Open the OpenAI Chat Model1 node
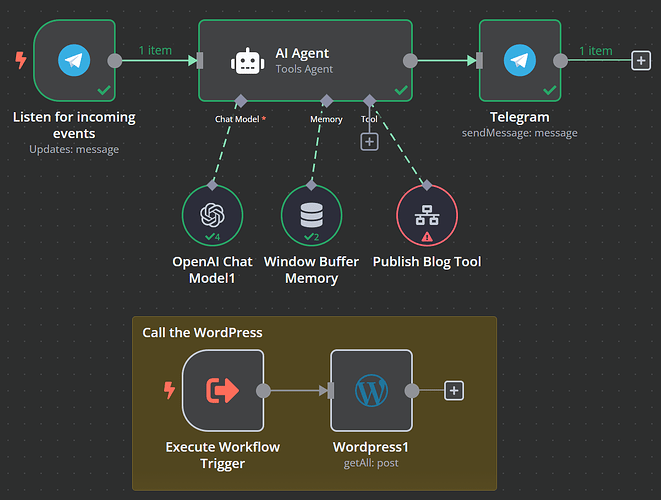 click(212, 215)
